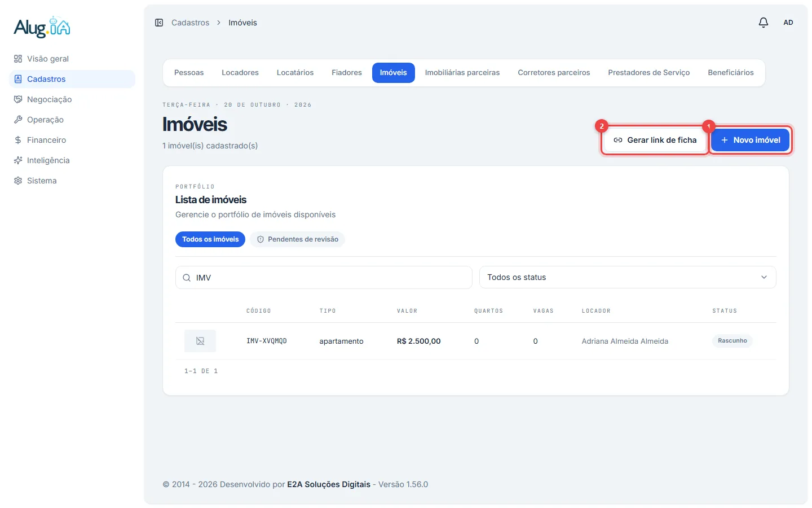
Task: Switch to the Locadores tab
Action: (240, 73)
